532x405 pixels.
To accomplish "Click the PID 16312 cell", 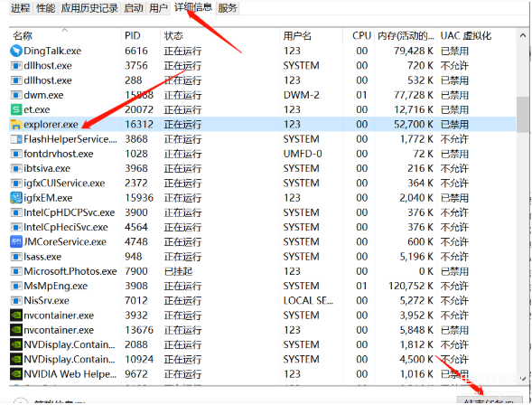I will coord(139,124).
